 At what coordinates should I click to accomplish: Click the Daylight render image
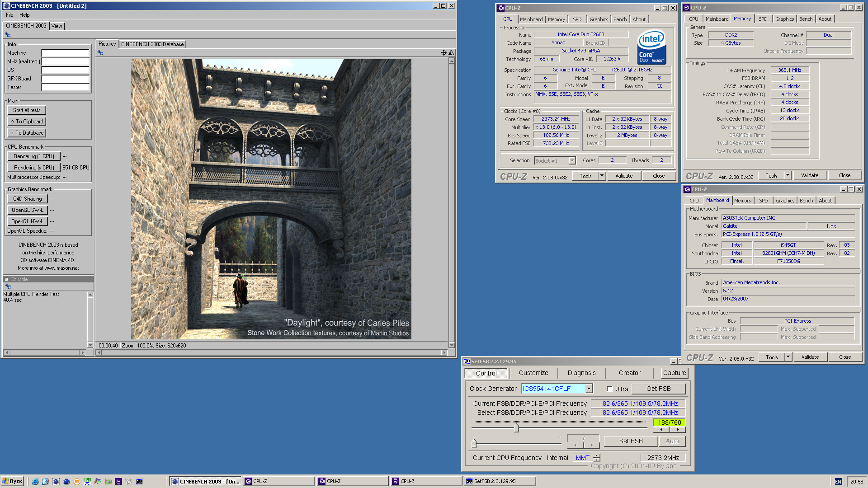tap(271, 199)
